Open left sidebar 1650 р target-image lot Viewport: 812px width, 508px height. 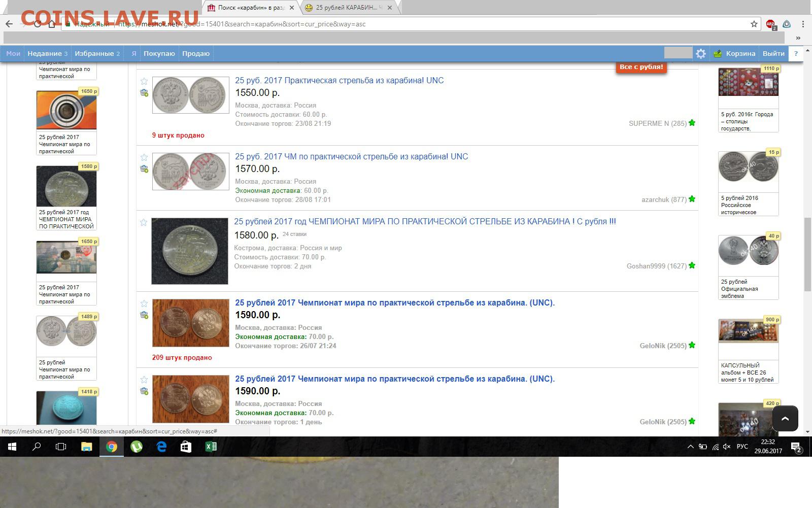click(66, 110)
